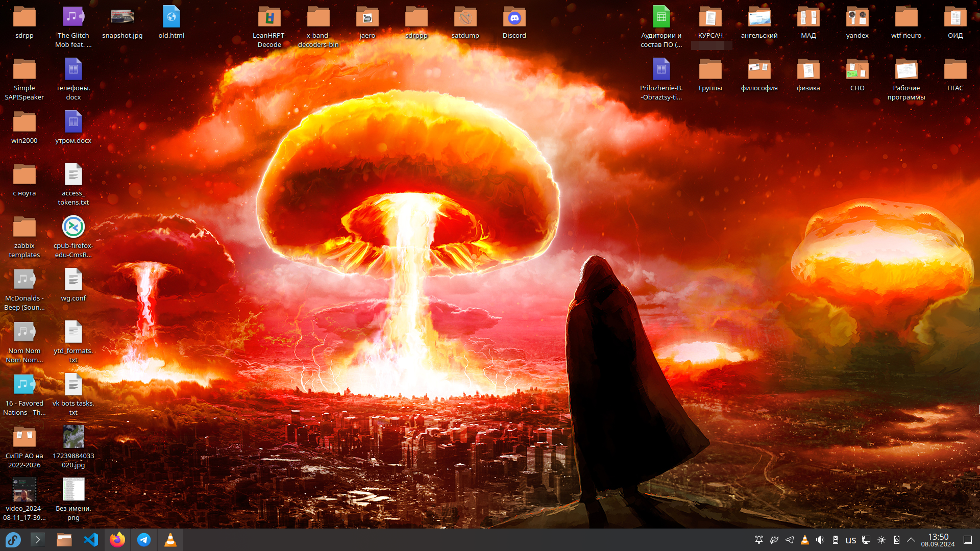The image size is (980, 551).
Task: Click the VLC cone tray icon
Action: click(x=805, y=540)
